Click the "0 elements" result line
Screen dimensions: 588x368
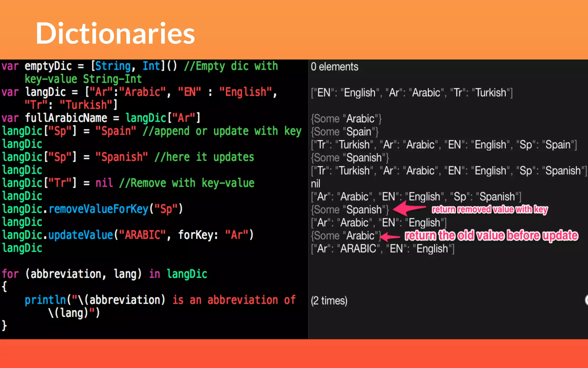[x=334, y=67]
